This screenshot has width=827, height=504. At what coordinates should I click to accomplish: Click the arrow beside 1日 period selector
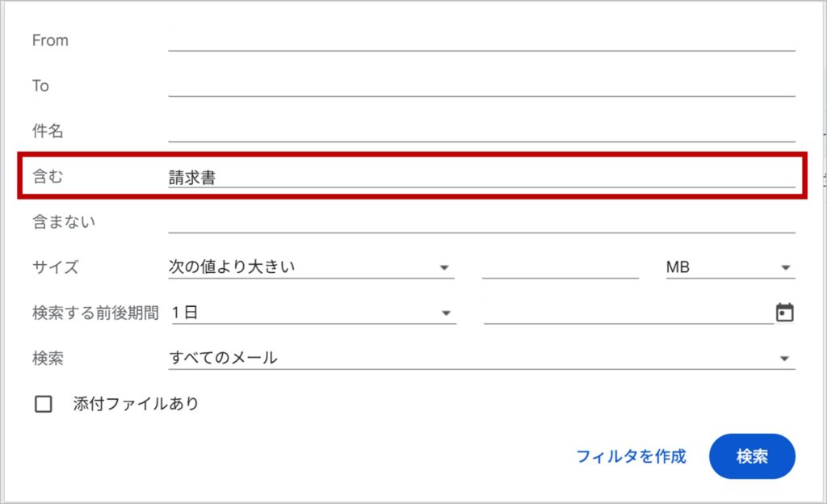tap(445, 313)
